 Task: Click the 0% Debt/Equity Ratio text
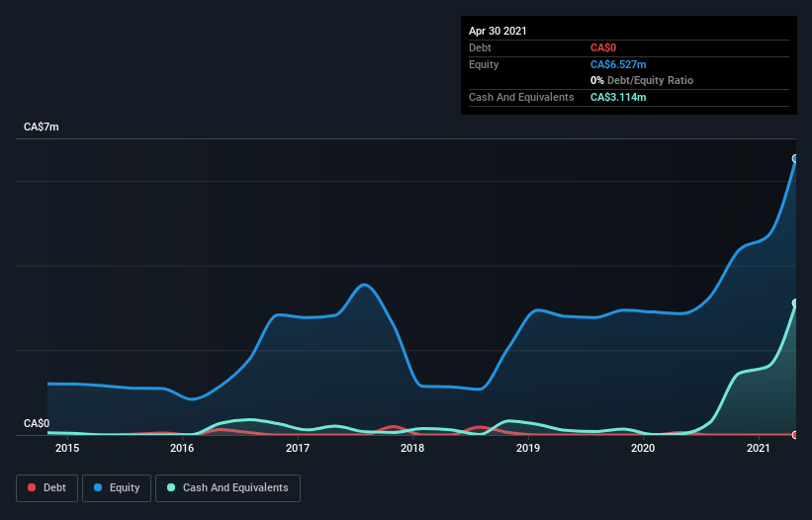[x=642, y=81]
